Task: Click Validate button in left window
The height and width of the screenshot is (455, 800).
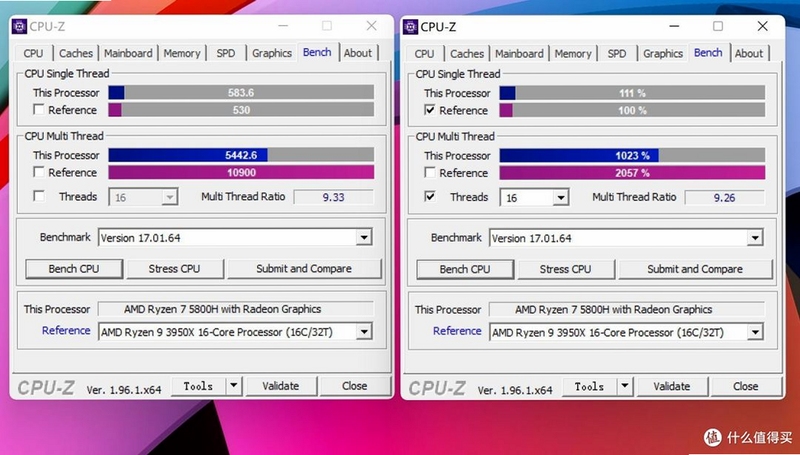Action: click(281, 386)
